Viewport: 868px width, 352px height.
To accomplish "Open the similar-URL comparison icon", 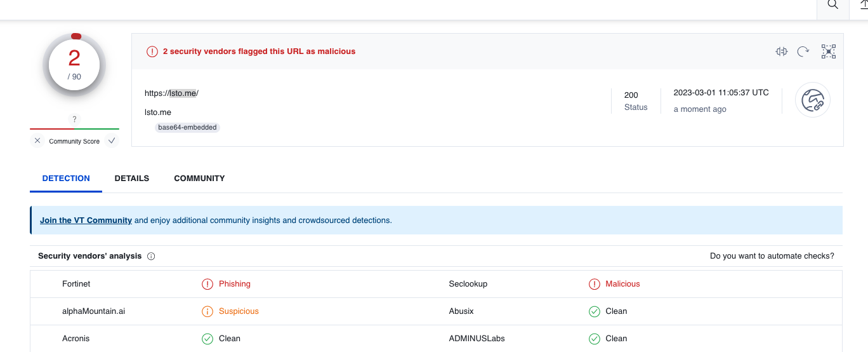I will (782, 51).
